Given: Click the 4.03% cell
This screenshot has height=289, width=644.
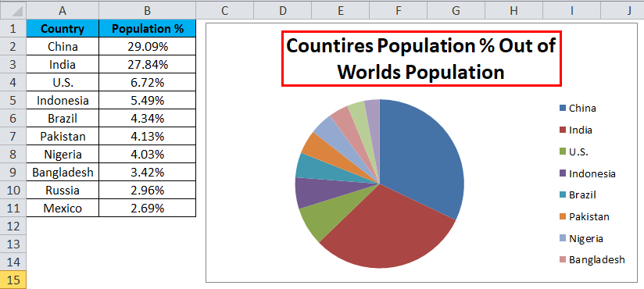Looking at the screenshot, I should click(x=148, y=155).
